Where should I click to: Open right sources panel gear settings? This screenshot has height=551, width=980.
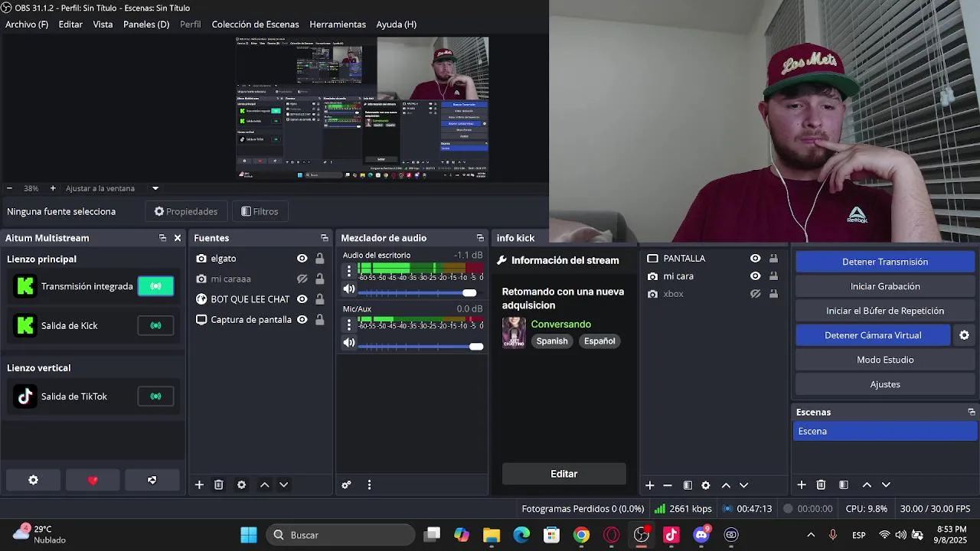(706, 485)
